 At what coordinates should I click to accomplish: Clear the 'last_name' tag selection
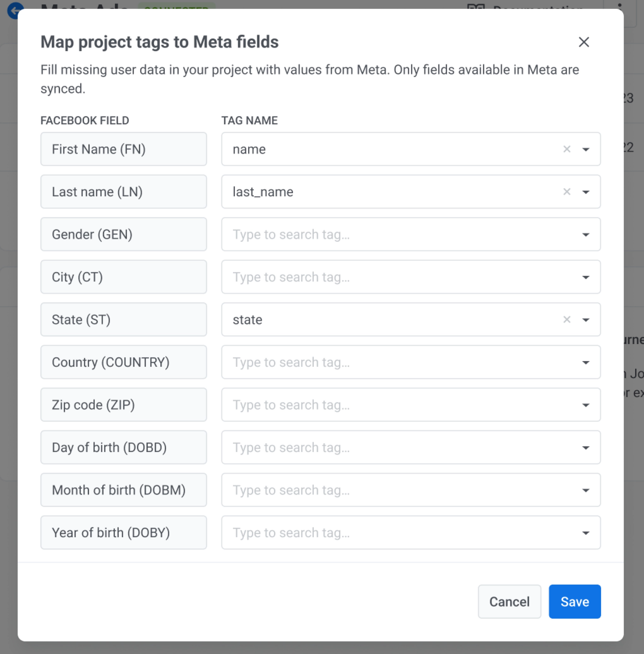[567, 192]
